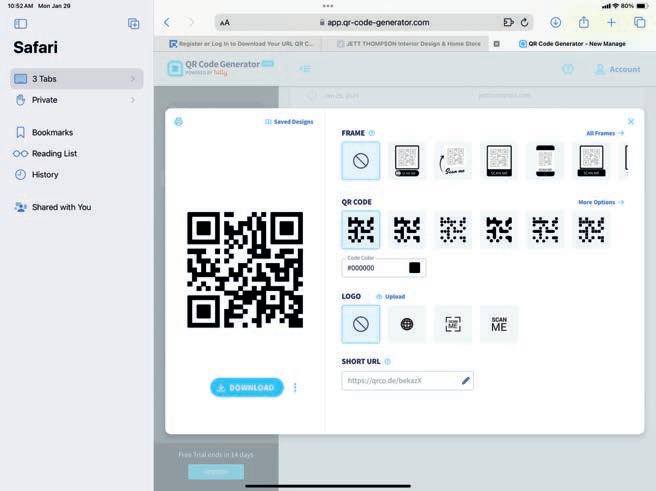Viewport: 656px width, 491px height.
Task: Toggle the Safari sidebar icon
Action: coord(20,24)
